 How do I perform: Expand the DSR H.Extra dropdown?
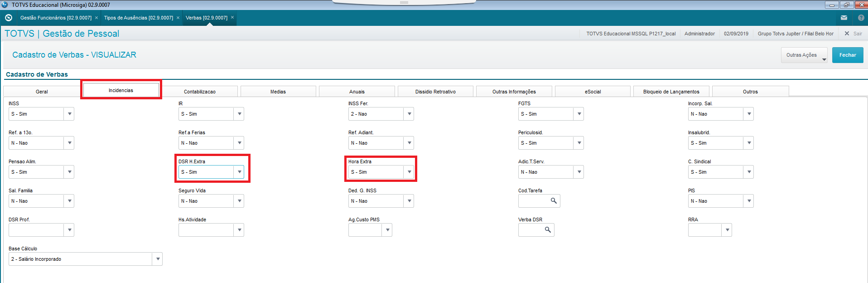239,172
